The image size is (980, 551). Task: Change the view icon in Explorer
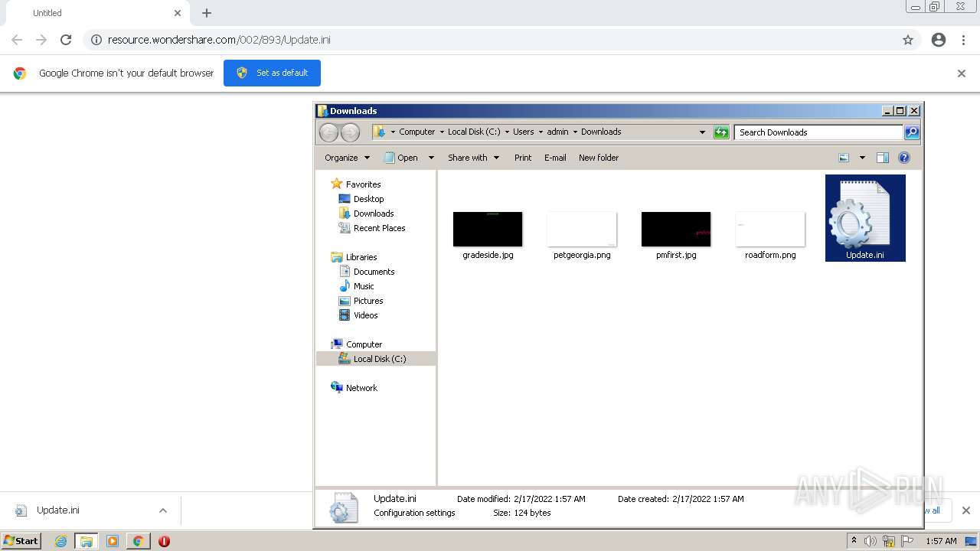point(844,158)
